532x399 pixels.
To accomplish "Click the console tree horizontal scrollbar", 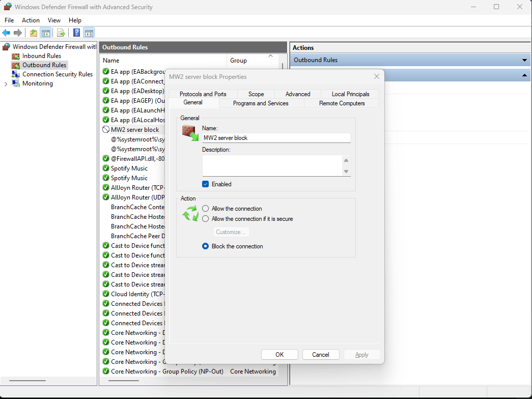I will tap(27, 381).
